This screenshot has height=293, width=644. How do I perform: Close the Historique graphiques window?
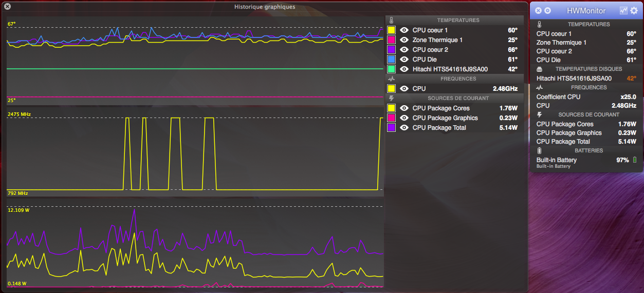pyautogui.click(x=7, y=7)
